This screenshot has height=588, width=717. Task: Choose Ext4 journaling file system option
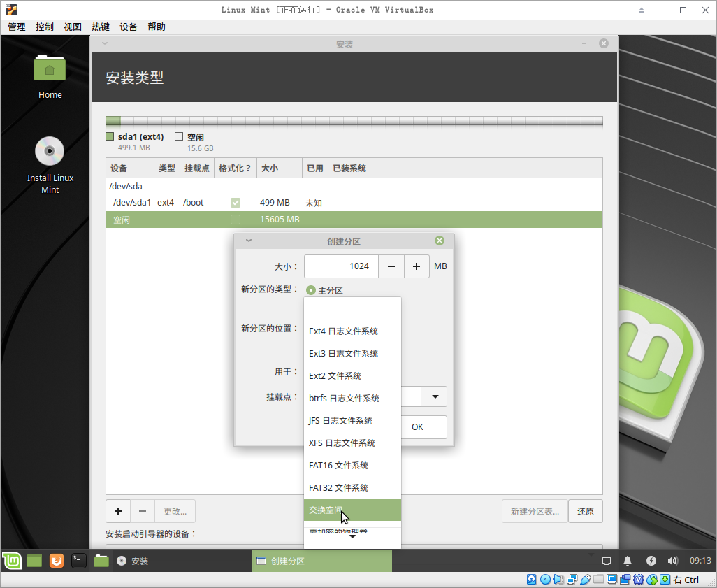click(343, 331)
